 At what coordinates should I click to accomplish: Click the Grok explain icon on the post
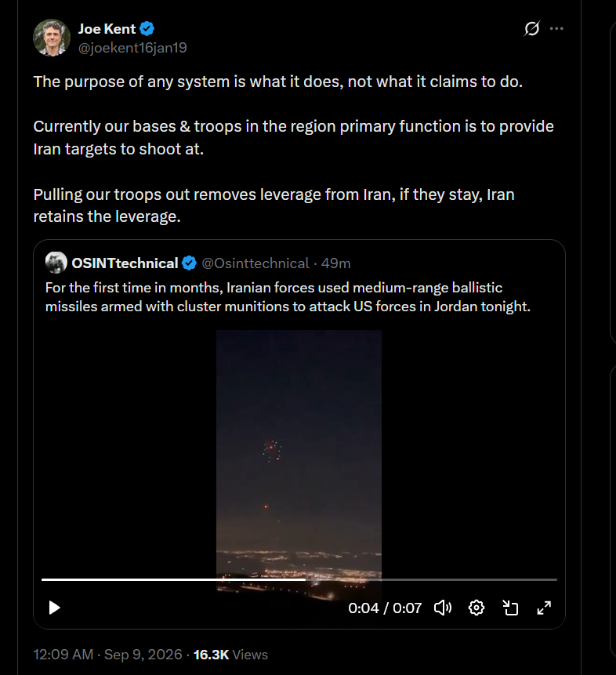[531, 29]
